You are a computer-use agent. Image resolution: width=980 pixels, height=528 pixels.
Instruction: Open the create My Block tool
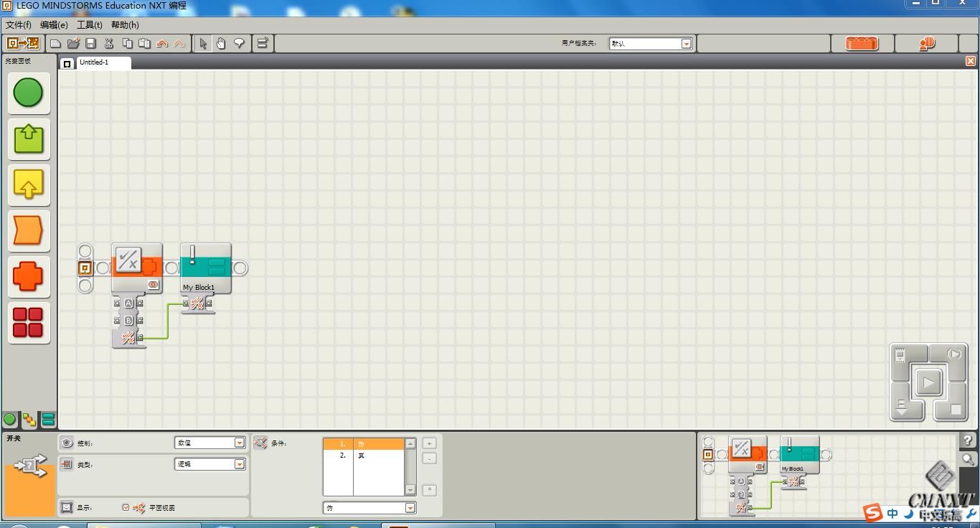coord(263,44)
